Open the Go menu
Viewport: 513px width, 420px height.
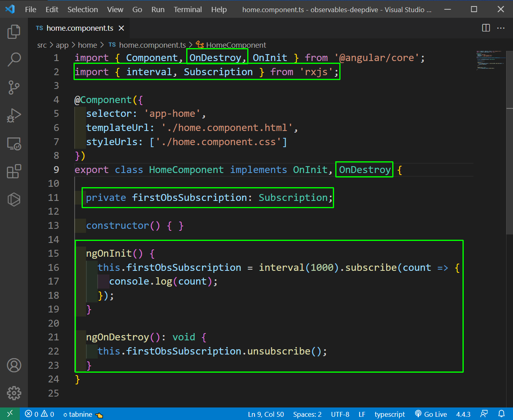click(x=137, y=9)
